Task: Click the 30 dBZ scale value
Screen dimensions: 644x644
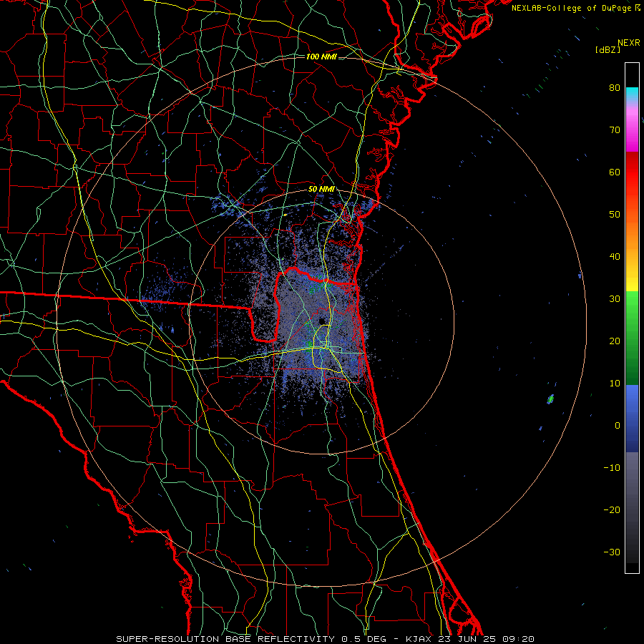Action: [x=615, y=298]
